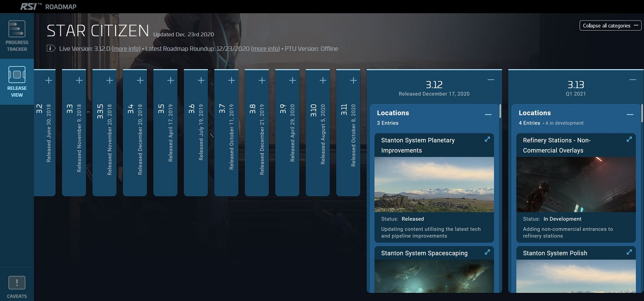Viewport: 644px width, 301px height.
Task: Expand the 3.5 release column
Action: point(171,81)
